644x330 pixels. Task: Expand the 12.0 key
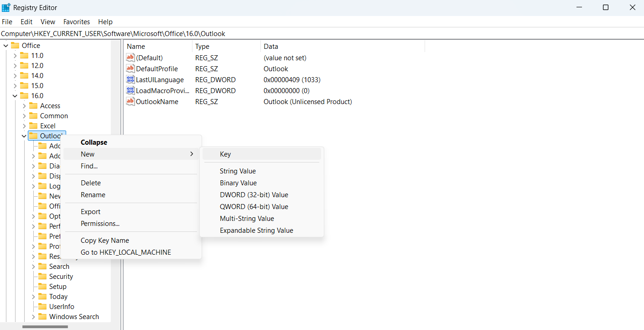(15, 65)
